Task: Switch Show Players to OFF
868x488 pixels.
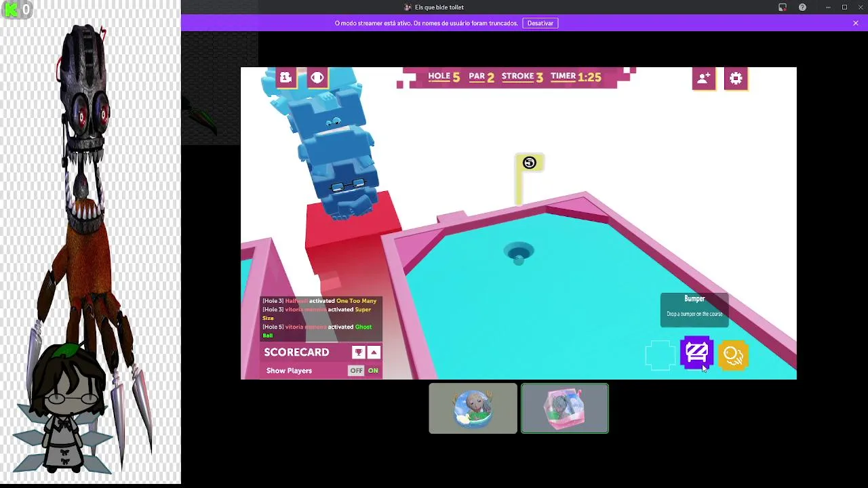Action: pyautogui.click(x=356, y=371)
